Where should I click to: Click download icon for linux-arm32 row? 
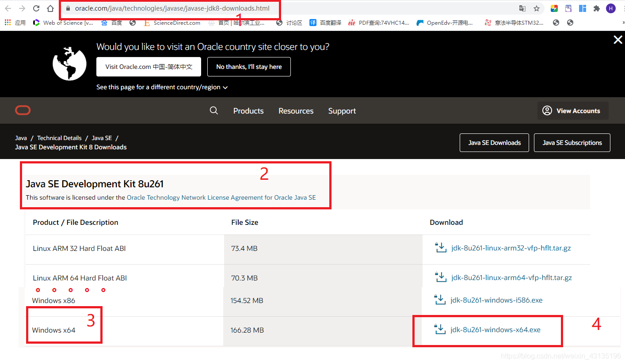(441, 247)
